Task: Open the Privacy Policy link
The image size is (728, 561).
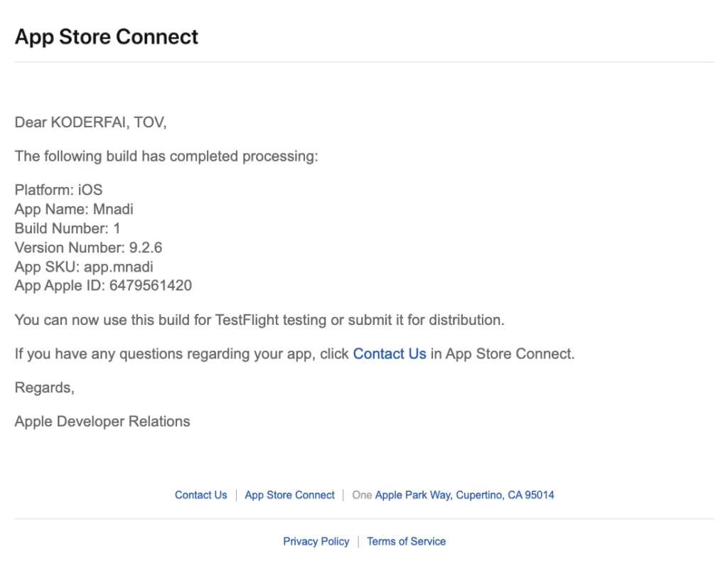Action: pyautogui.click(x=316, y=541)
